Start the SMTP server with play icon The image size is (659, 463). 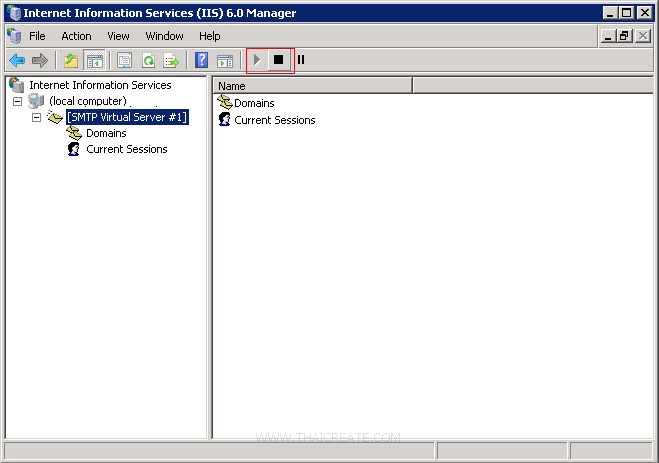tap(257, 60)
